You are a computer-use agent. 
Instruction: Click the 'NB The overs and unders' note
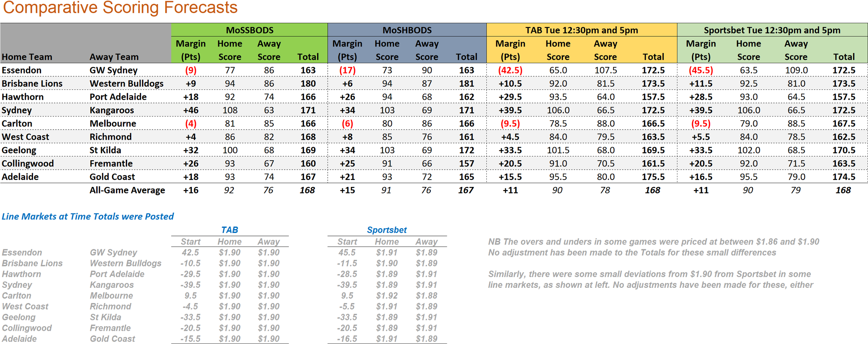(x=653, y=247)
